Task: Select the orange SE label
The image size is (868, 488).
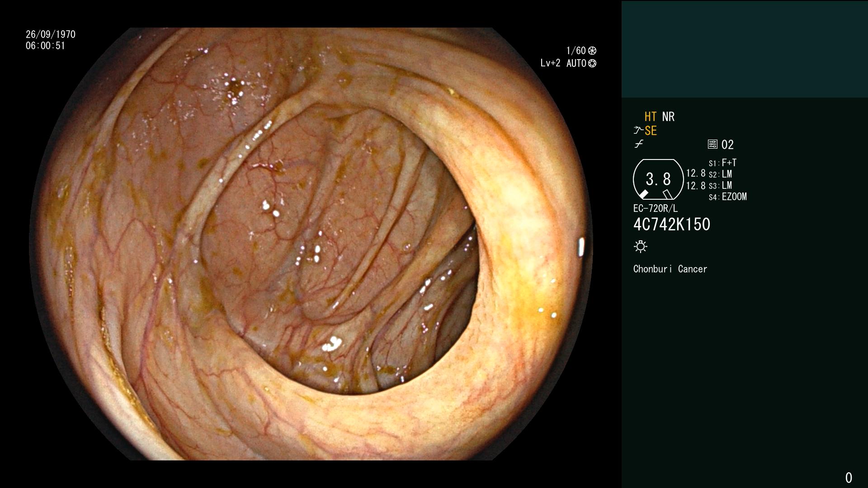Action: click(x=651, y=131)
